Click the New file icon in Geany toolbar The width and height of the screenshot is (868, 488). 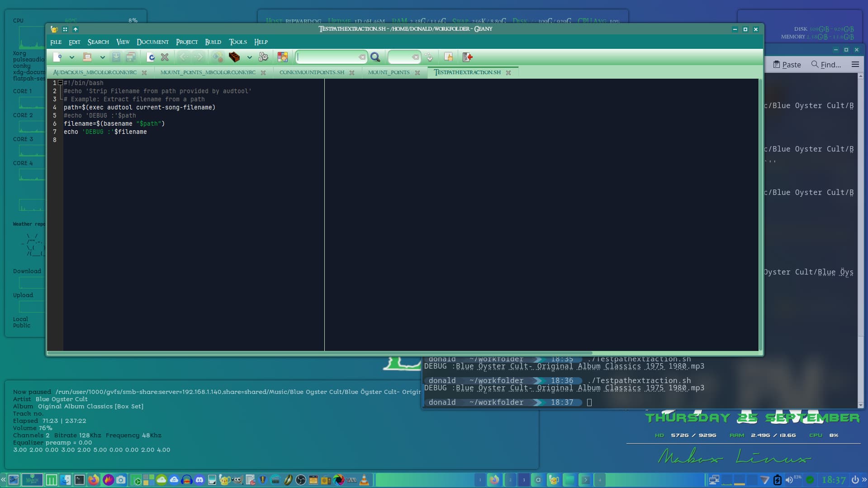click(x=57, y=57)
